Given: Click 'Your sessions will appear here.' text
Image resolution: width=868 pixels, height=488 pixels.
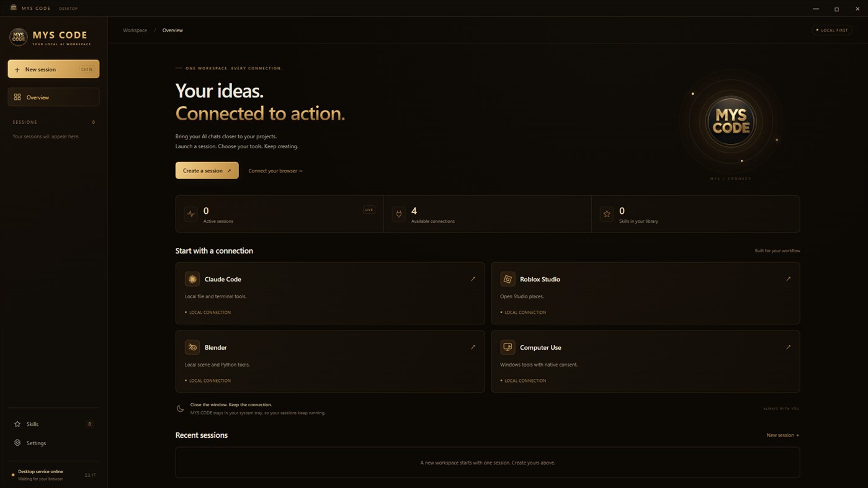Looking at the screenshot, I should pos(46,136).
